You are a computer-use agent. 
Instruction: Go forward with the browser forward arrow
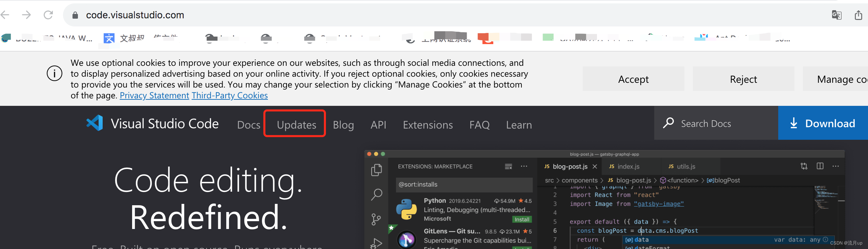click(x=26, y=15)
